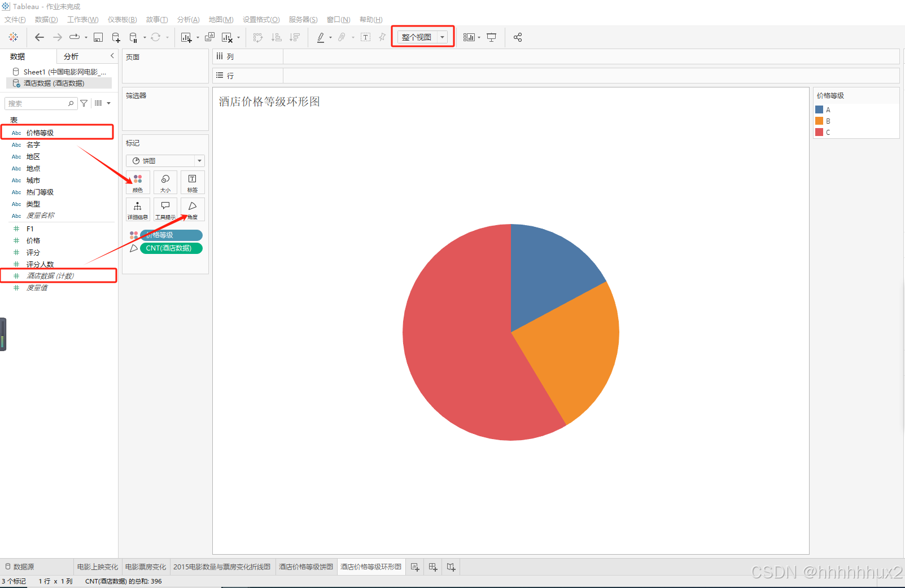Select the 评分人数 measure field
This screenshot has height=588, width=905.
pyautogui.click(x=40, y=264)
